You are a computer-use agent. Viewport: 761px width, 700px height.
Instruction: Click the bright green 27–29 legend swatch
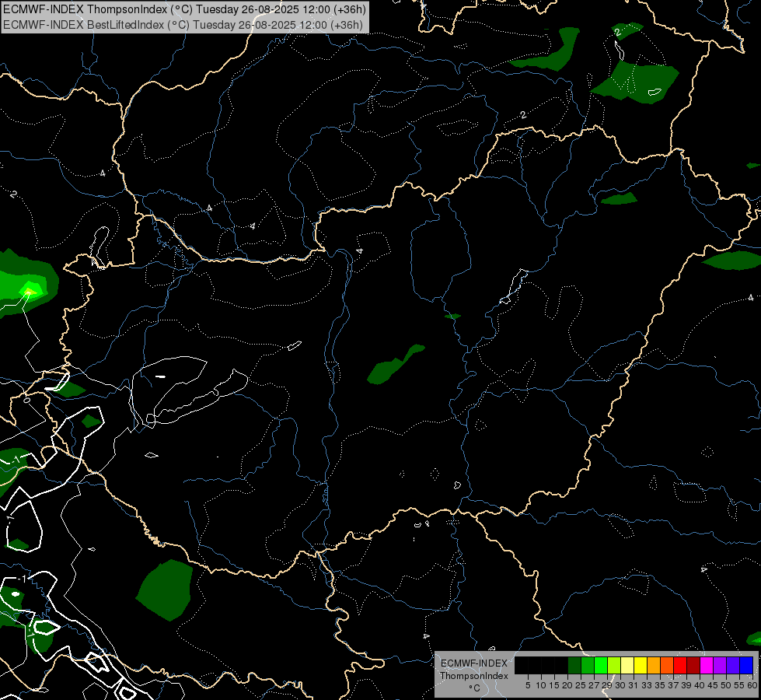pyautogui.click(x=601, y=665)
